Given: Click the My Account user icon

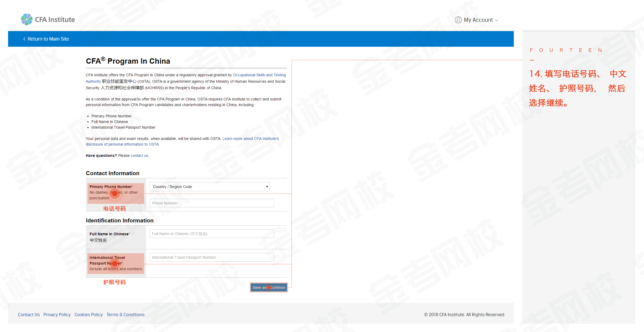Looking at the screenshot, I should tap(458, 20).
